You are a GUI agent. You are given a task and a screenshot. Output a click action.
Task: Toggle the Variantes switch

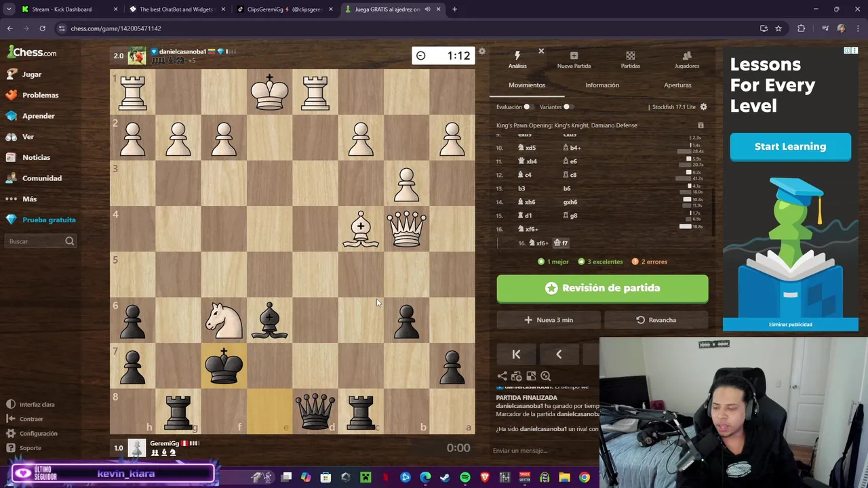tap(567, 107)
